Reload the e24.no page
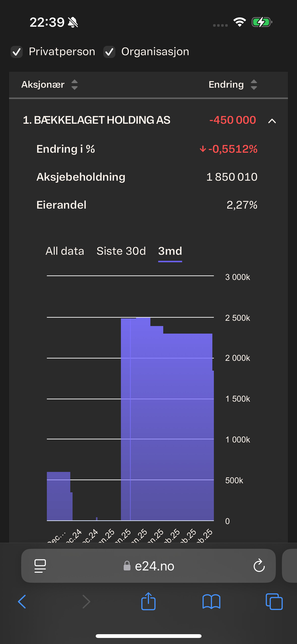The width and height of the screenshot is (297, 644). (x=259, y=566)
